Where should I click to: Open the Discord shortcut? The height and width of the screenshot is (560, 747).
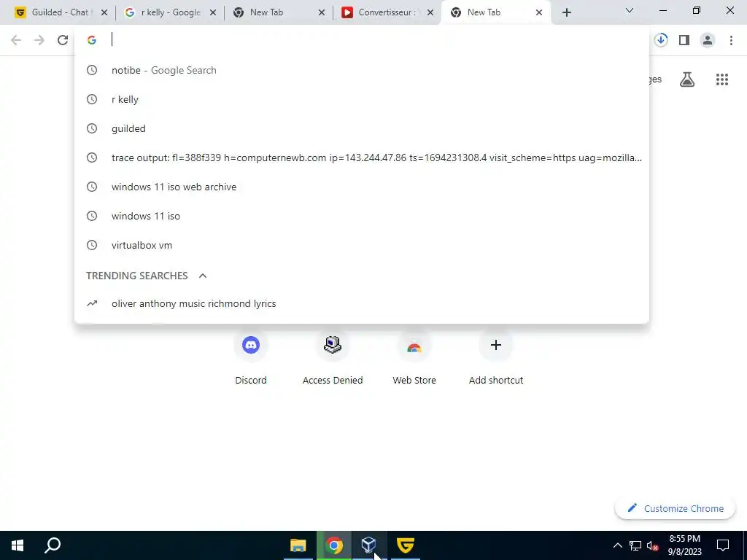click(251, 357)
